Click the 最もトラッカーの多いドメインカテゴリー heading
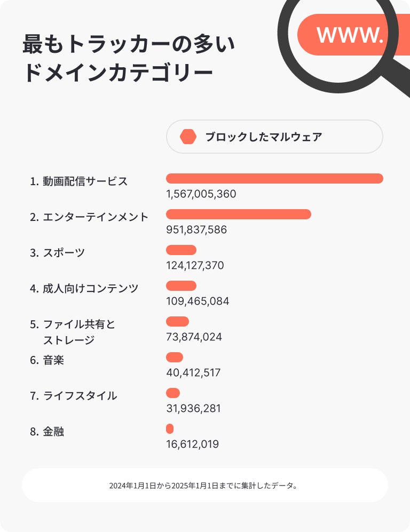Image resolution: width=410 pixels, height=532 pixels. click(128, 59)
